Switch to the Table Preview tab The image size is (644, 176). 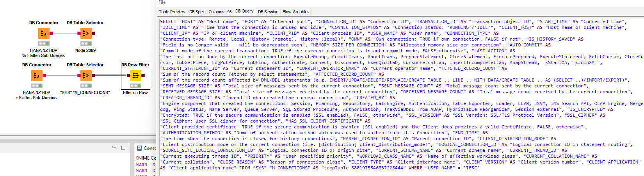[172, 12]
